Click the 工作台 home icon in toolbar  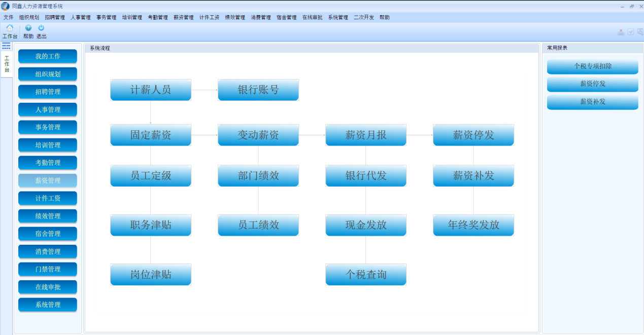(10, 28)
